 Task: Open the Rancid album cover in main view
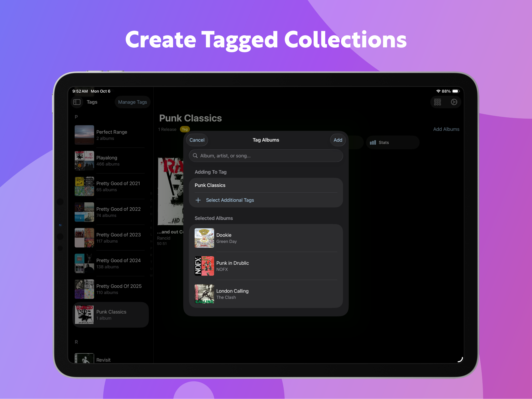coord(171,191)
